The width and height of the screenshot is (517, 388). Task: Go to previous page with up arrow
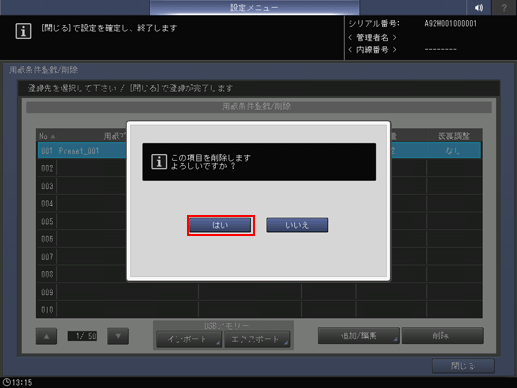pos(46,336)
